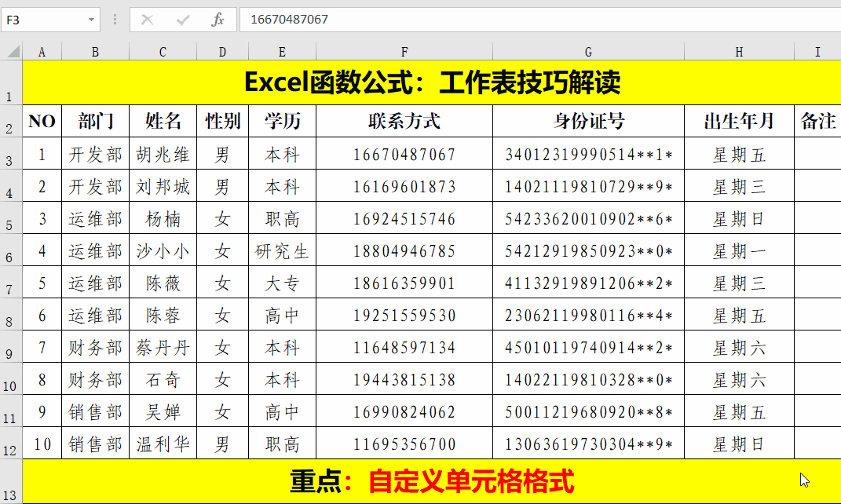Viewport: 841px width, 504px height.
Task: Click the NO header cell
Action: click(x=42, y=121)
